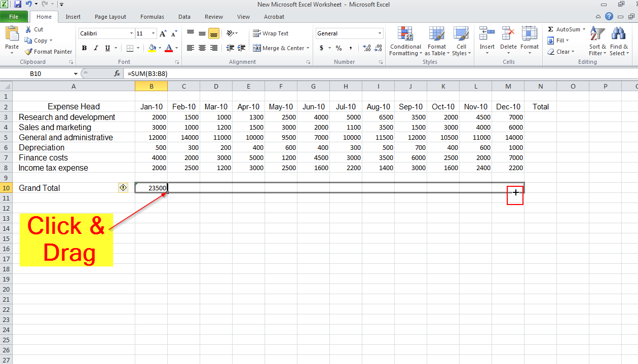Viewport: 638px width, 364px height.
Task: Open the Find & Select tool
Action: (618, 34)
